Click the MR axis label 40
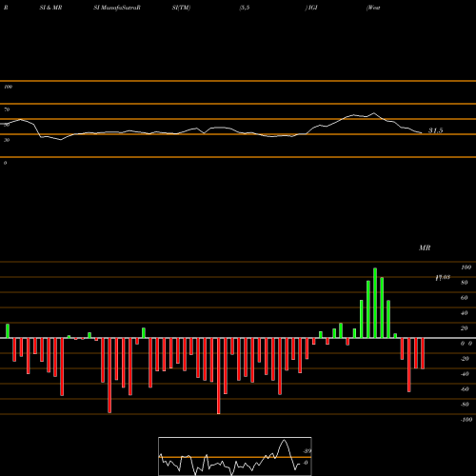The height and width of the screenshot is (476, 476). tap(464, 313)
